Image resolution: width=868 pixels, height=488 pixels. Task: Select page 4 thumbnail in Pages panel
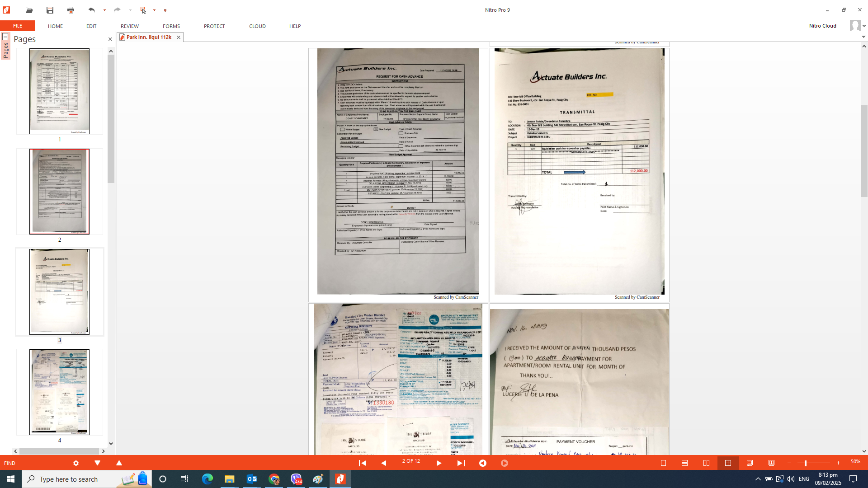tap(59, 392)
